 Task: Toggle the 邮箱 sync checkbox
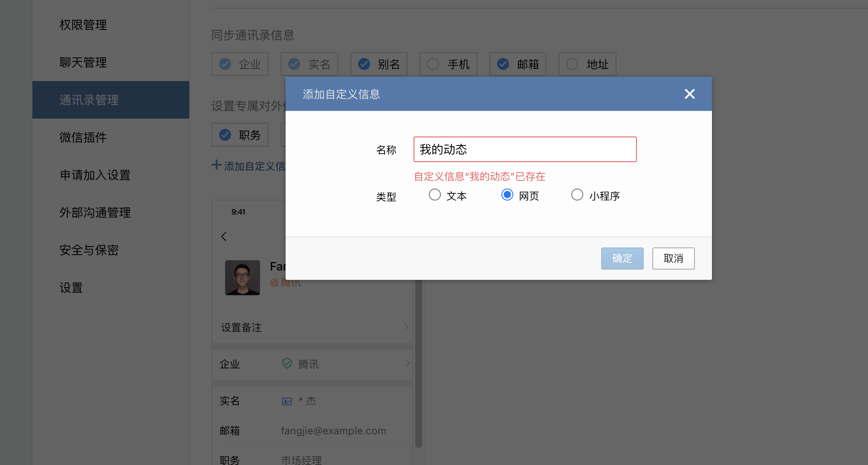point(503,64)
